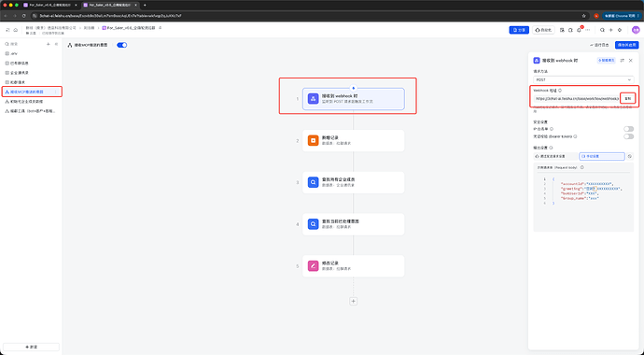
Task: Open the user avatar menu
Action: click(x=636, y=30)
